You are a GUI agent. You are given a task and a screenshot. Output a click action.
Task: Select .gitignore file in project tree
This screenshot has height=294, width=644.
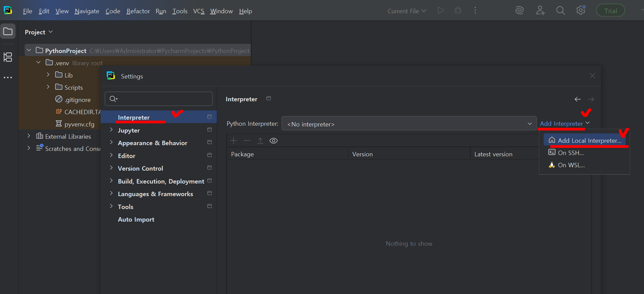click(77, 100)
